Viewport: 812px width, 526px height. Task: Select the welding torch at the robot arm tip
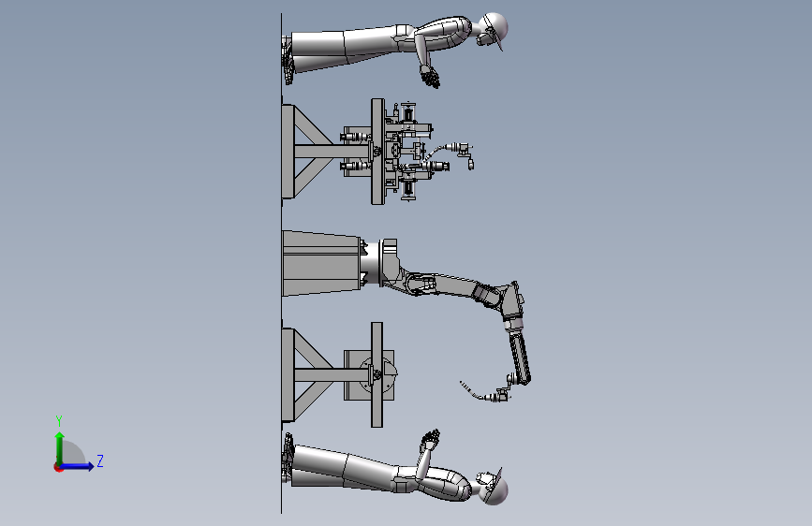click(484, 391)
